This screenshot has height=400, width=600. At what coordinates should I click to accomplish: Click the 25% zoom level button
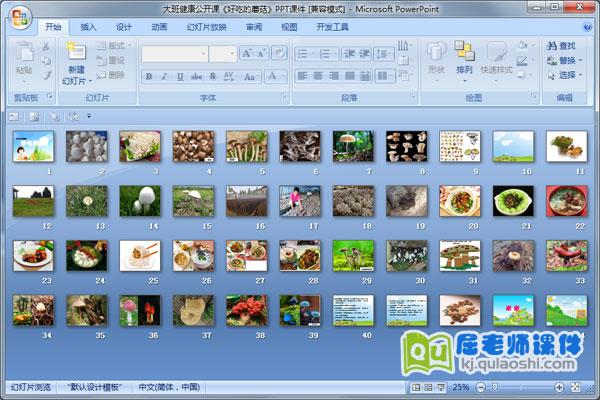pos(460,387)
